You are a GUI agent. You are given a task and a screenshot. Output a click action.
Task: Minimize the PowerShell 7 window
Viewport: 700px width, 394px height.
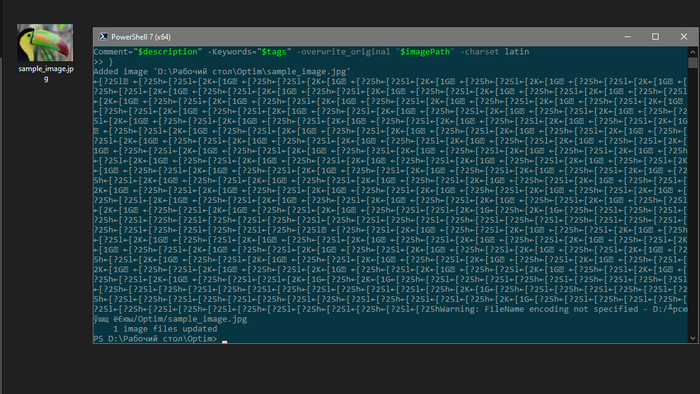point(627,37)
